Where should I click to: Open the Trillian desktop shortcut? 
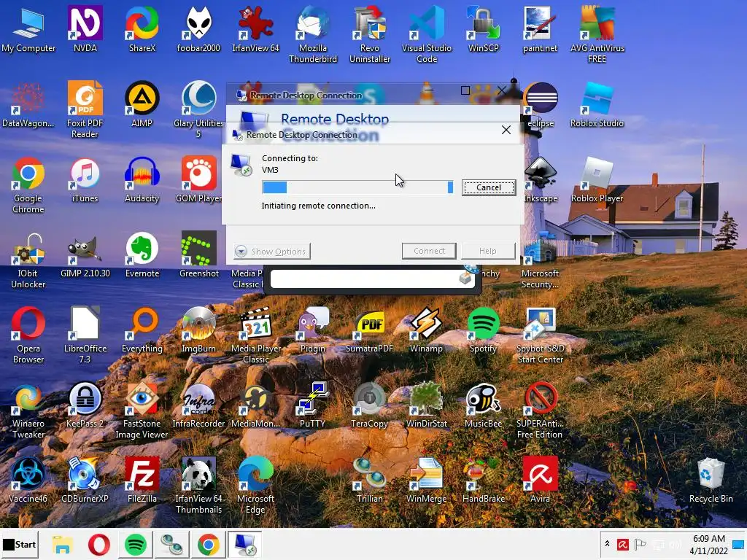coord(370,480)
